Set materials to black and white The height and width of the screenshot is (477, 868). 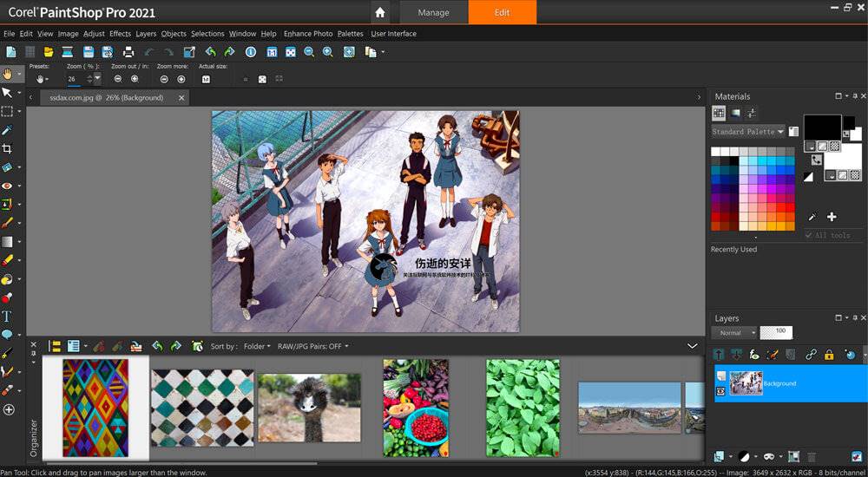[808, 177]
